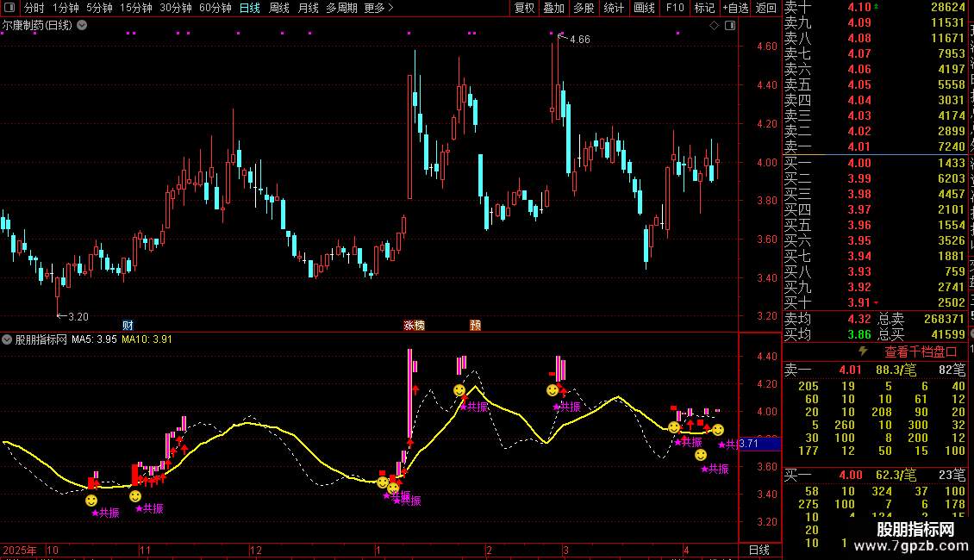Select the 日线 daily tab
Screen dimensions: 974x560
[x=250, y=8]
